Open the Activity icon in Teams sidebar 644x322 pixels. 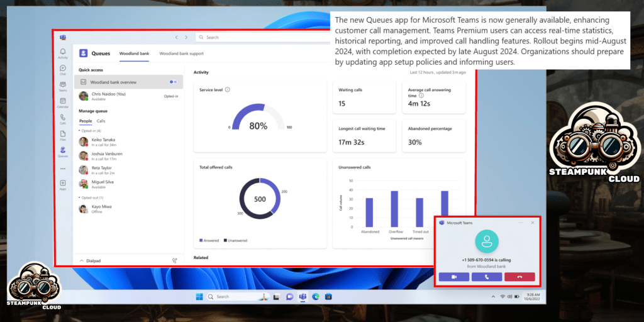tap(63, 52)
